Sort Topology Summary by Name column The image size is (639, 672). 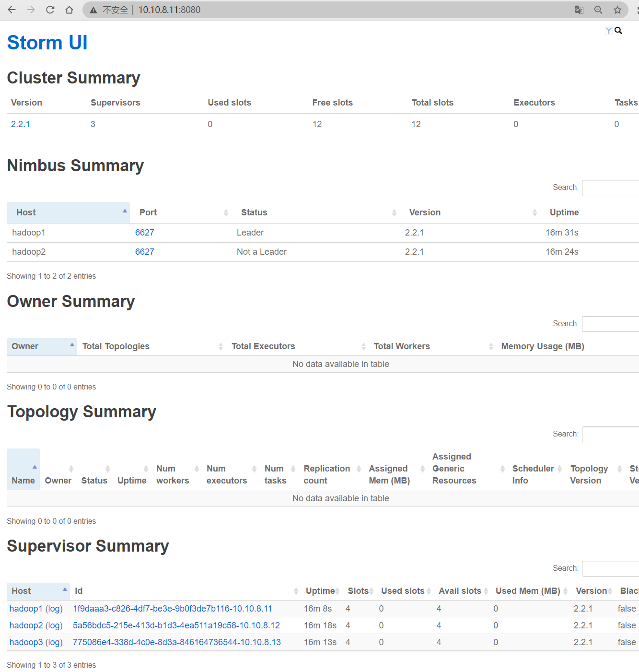pos(23,469)
